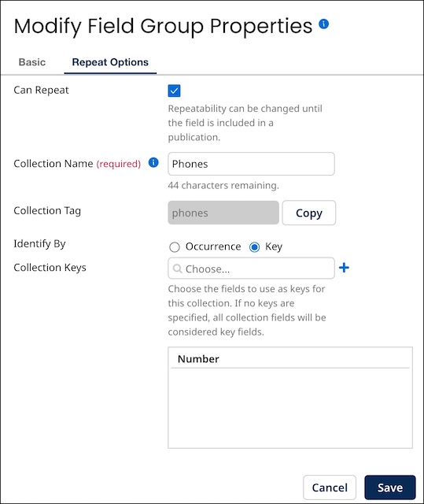Viewport: 424px width, 504px height.
Task: Select the Key radio button
Action: [255, 246]
